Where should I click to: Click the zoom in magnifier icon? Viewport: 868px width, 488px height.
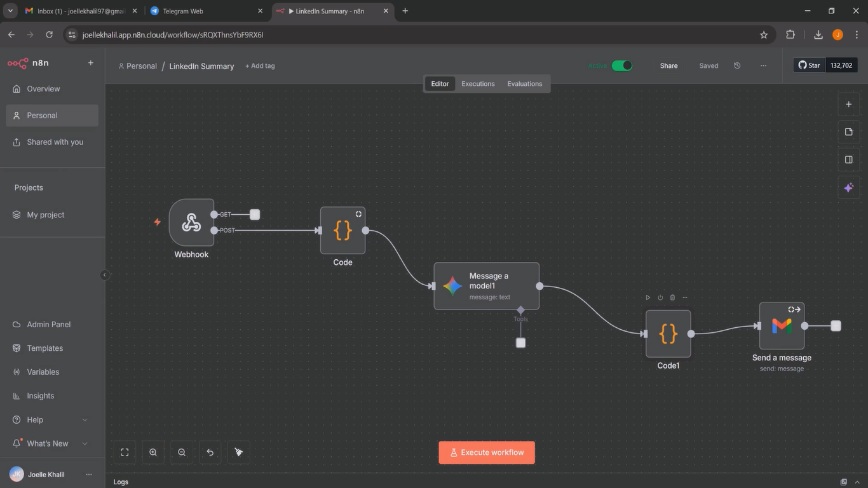click(x=153, y=452)
